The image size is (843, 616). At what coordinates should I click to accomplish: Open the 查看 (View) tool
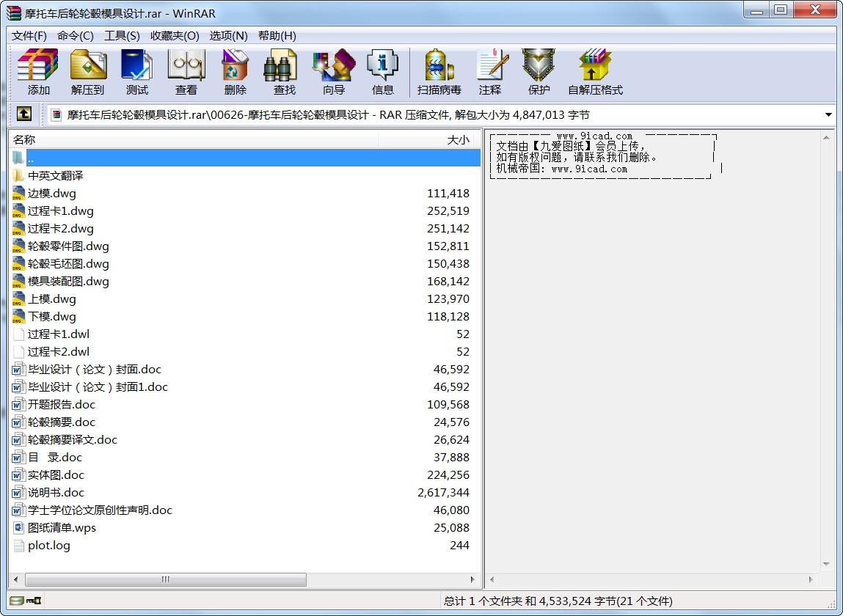(x=186, y=72)
